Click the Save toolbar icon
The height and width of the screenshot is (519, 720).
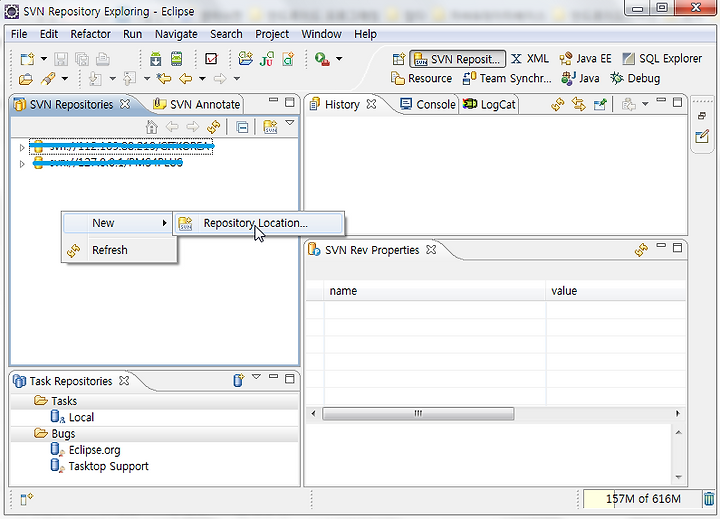coord(61,59)
